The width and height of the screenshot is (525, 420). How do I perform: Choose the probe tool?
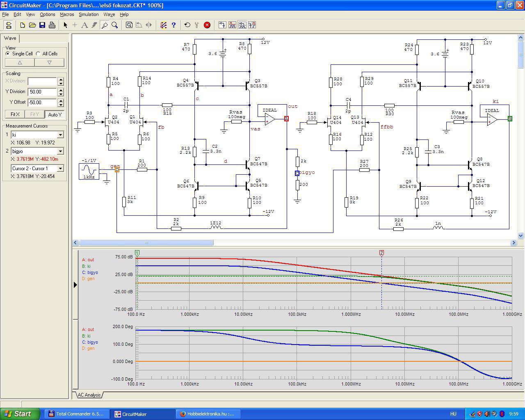(105, 25)
